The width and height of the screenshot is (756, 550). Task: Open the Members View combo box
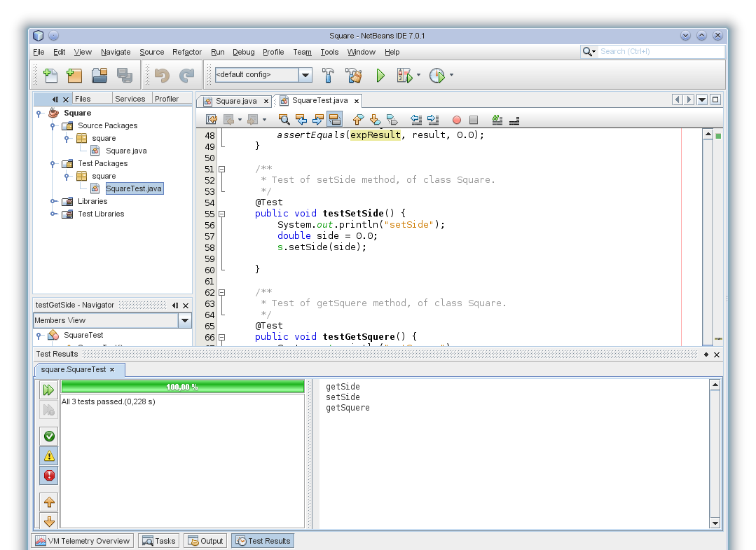[x=112, y=321]
